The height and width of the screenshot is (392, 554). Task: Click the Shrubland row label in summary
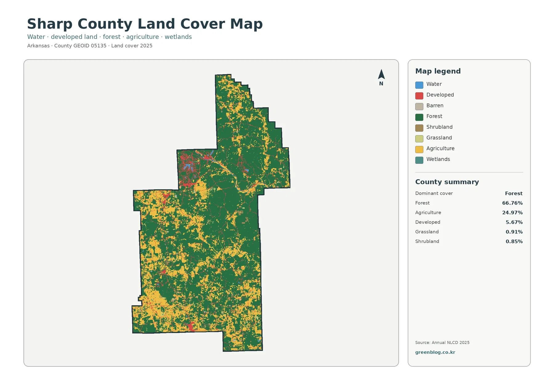[x=427, y=241]
